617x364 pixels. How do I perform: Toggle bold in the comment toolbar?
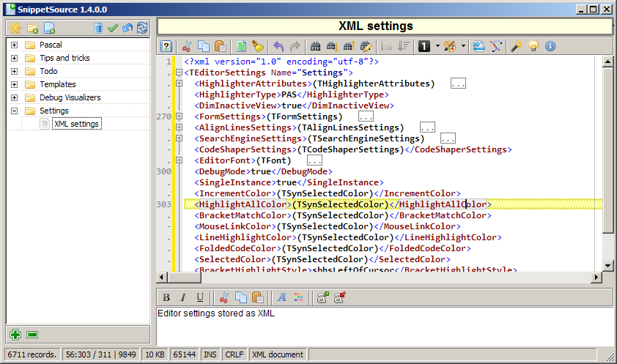pos(166,297)
